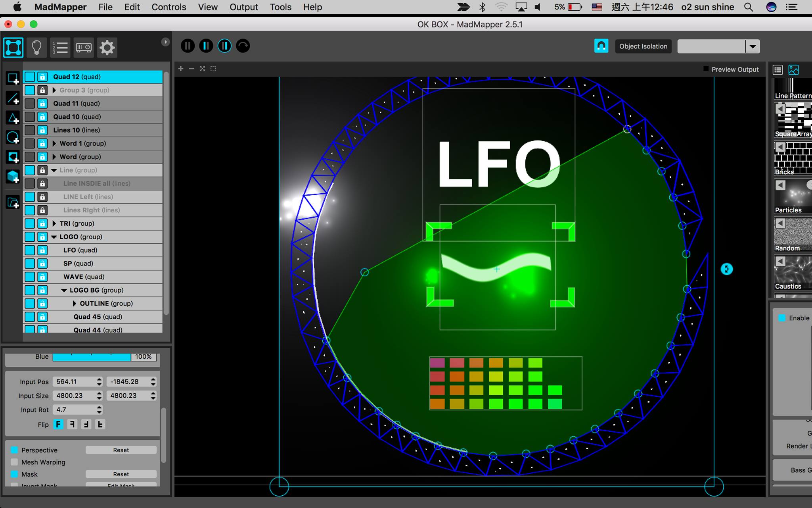Add a new mask surface tool
The height and width of the screenshot is (508, 812).
coord(13,157)
